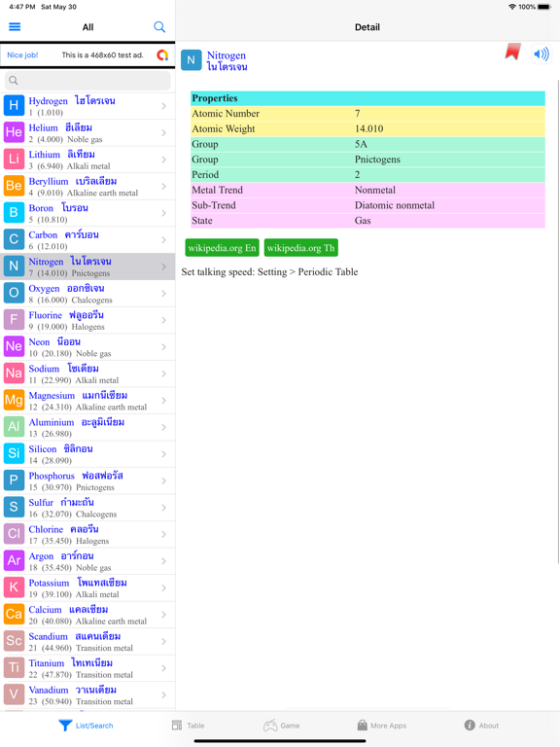The width and height of the screenshot is (560, 747).
Task: Select the Beryllium Be element icon
Action: point(14,186)
